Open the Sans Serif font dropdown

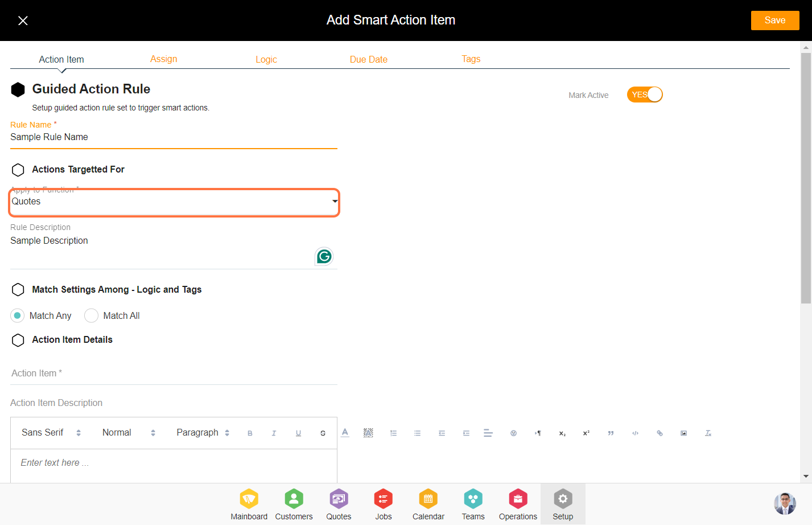coord(51,433)
